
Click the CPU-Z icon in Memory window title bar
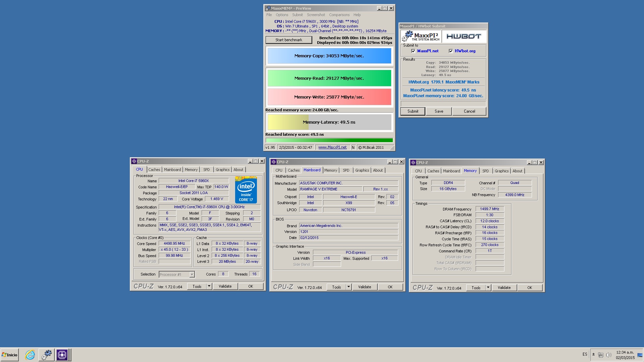tap(413, 163)
